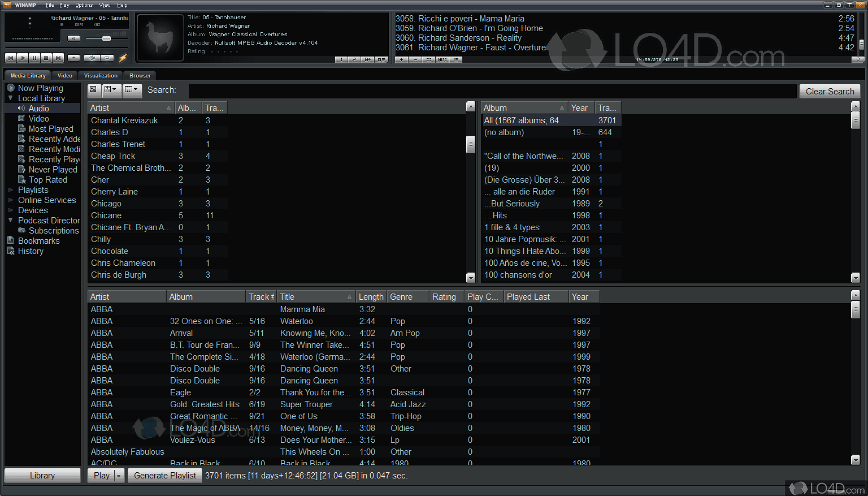
Task: Click the send-to arrow icon under file info
Action: (x=367, y=59)
